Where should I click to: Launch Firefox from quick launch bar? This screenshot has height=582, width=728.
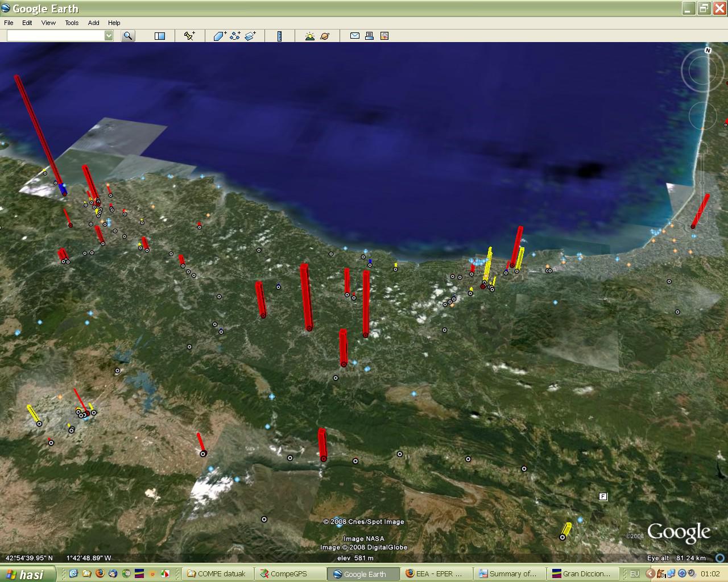coord(100,573)
